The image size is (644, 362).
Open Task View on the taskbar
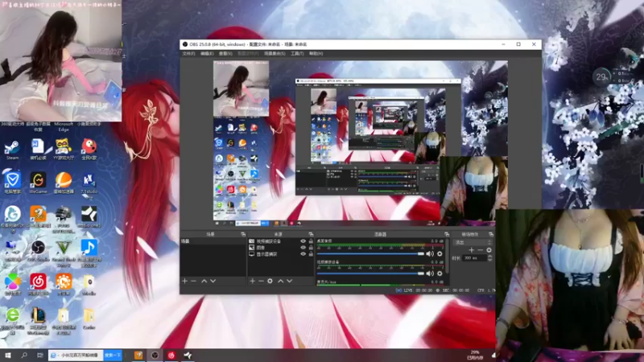pos(39,355)
